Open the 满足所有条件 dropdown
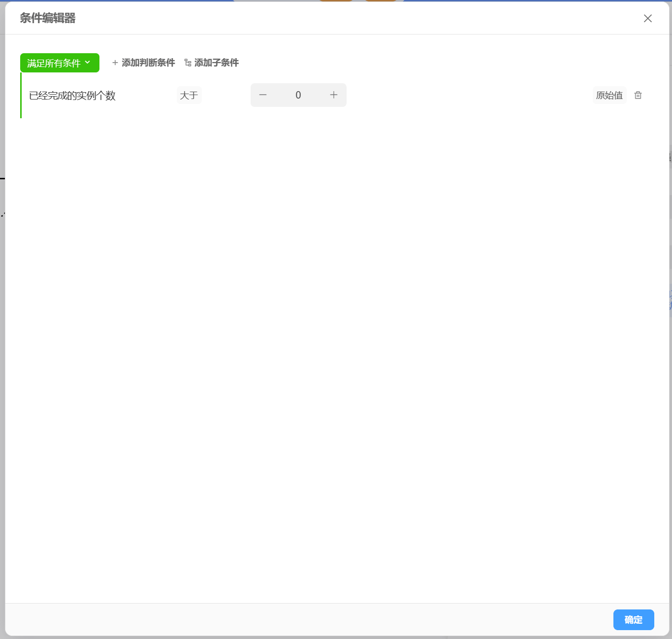 (x=54, y=63)
